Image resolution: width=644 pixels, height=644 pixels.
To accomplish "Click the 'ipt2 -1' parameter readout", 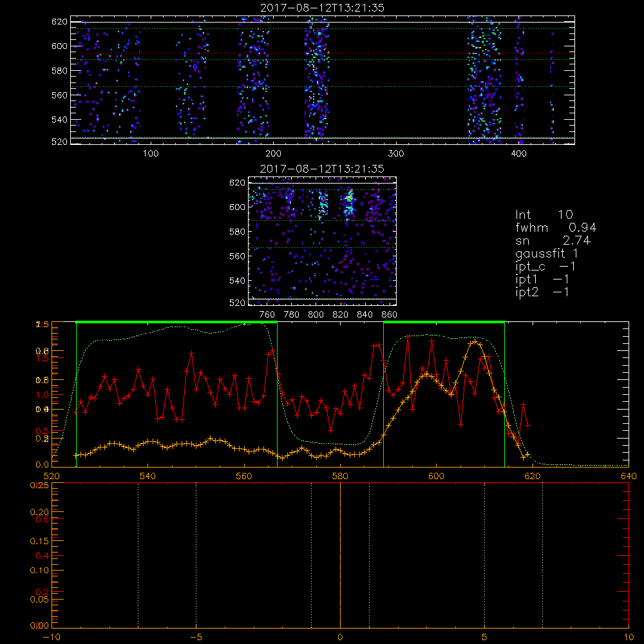I will pos(542,292).
